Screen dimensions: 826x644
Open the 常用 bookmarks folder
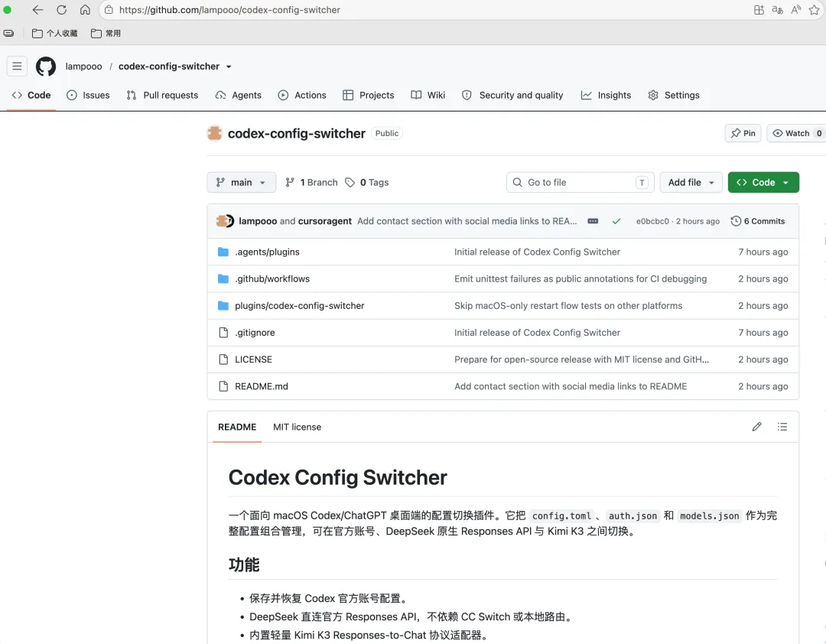coord(106,33)
